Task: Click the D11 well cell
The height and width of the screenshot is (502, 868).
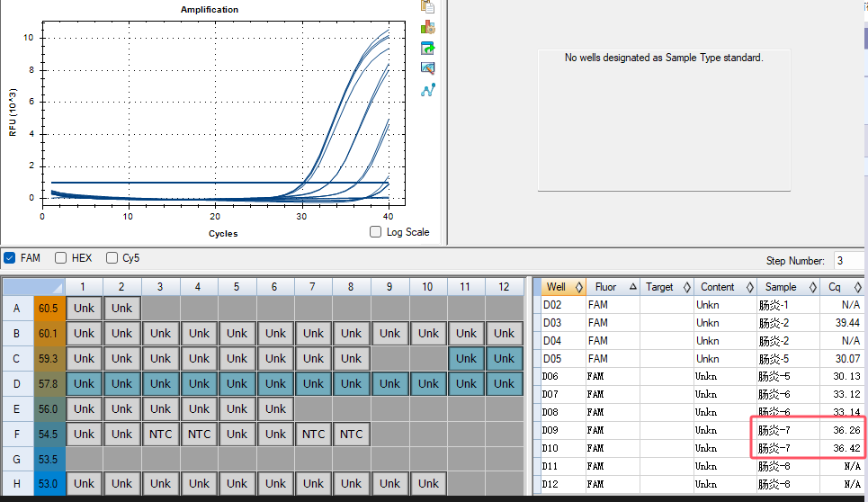Action: coord(564,466)
